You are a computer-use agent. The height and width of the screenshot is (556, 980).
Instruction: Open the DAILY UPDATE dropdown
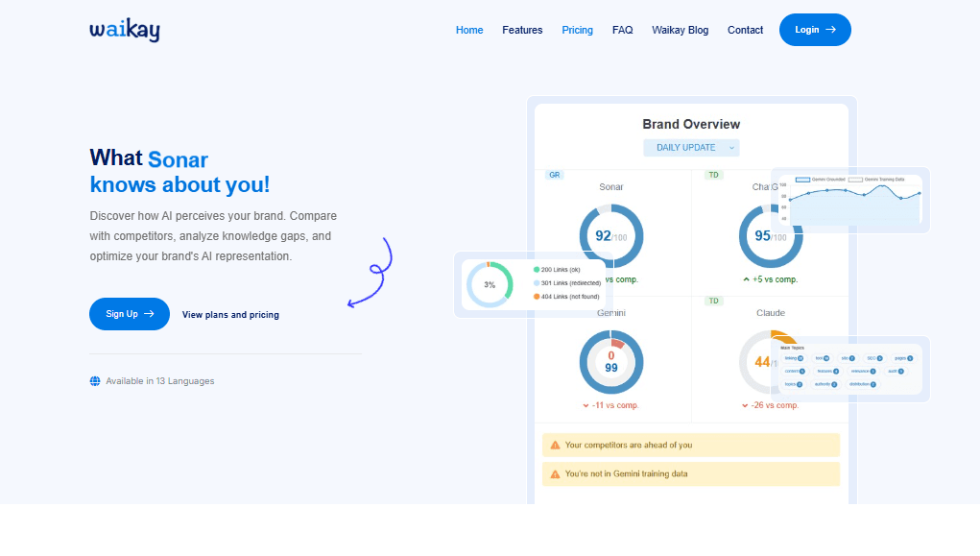point(691,148)
